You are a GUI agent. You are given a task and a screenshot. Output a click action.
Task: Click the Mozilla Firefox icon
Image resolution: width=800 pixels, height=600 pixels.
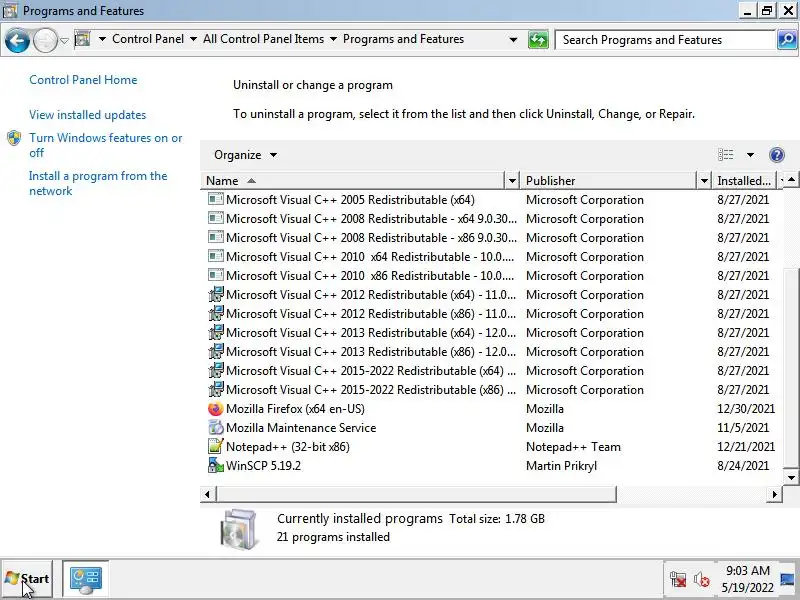[215, 409]
